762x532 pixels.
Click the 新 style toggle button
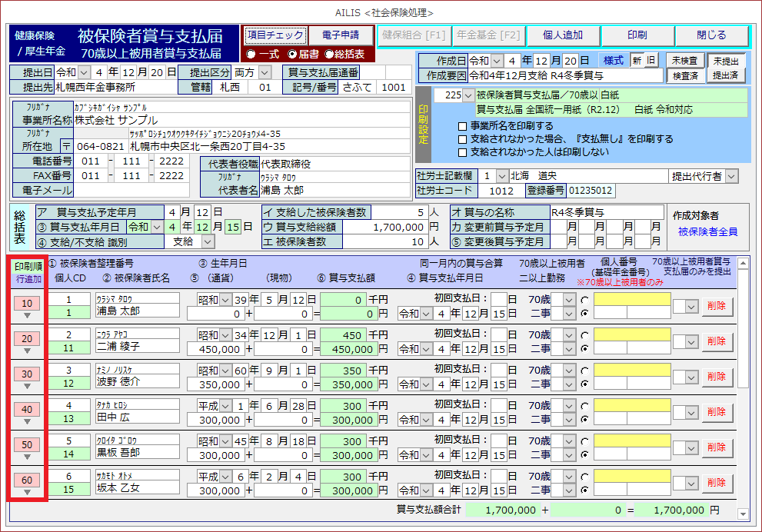[637, 60]
